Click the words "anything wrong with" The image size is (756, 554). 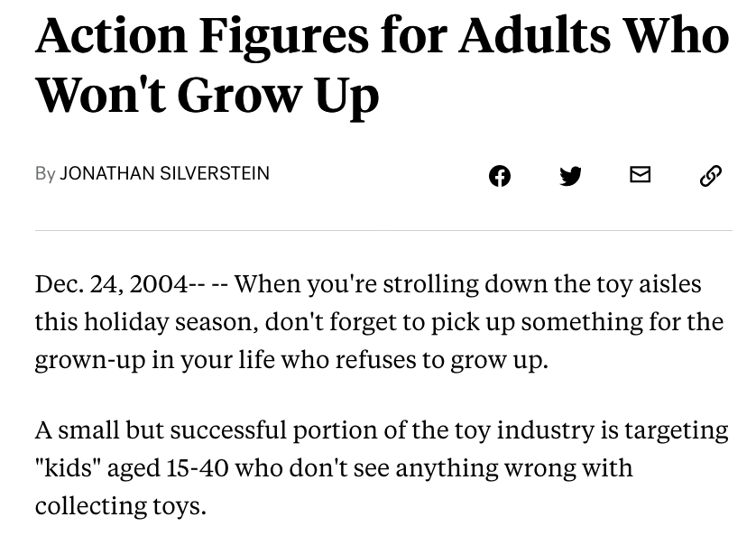[514, 468]
